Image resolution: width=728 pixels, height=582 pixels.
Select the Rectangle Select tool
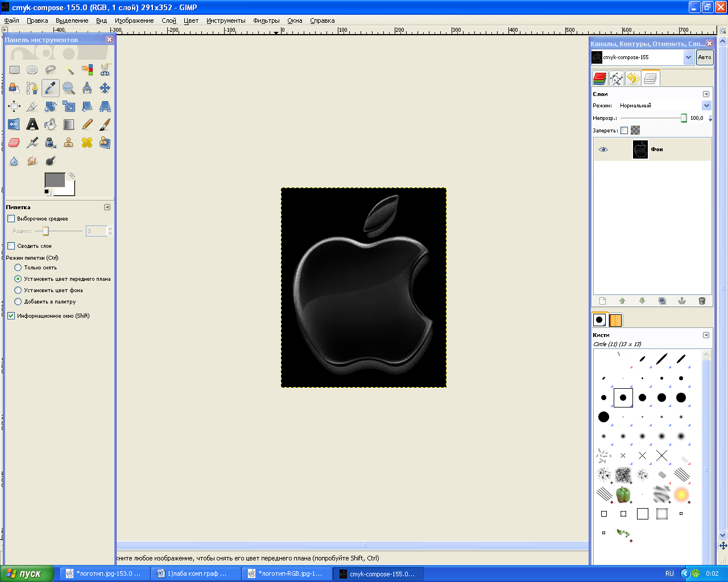pyautogui.click(x=14, y=70)
